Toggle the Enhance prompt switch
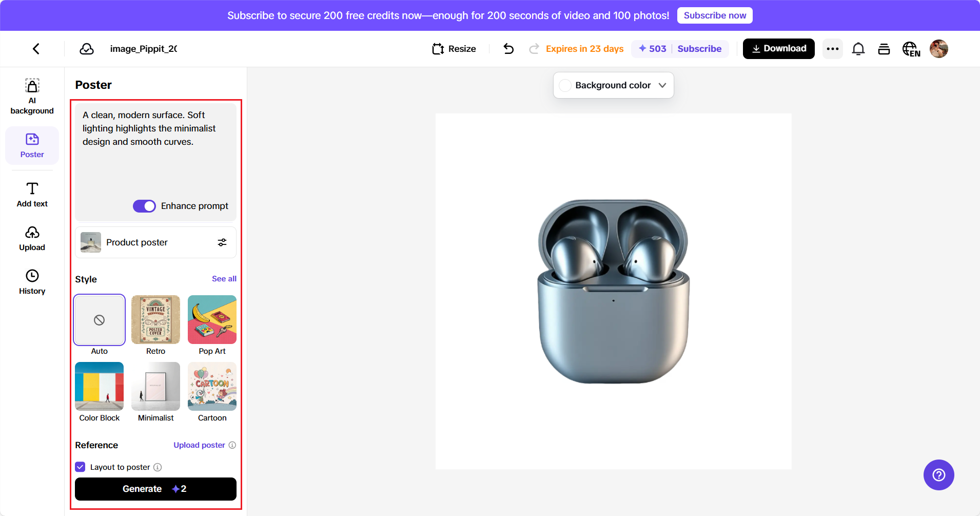 tap(144, 206)
